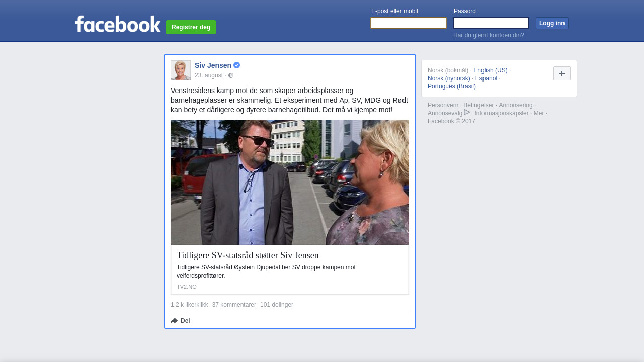Viewport: 644px width, 362px height.
Task: Click Siv Jensen's profile picture
Action: [181, 70]
